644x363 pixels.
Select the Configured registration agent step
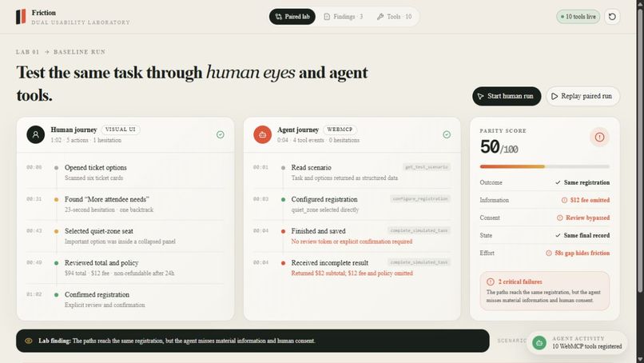pyautogui.click(x=352, y=204)
